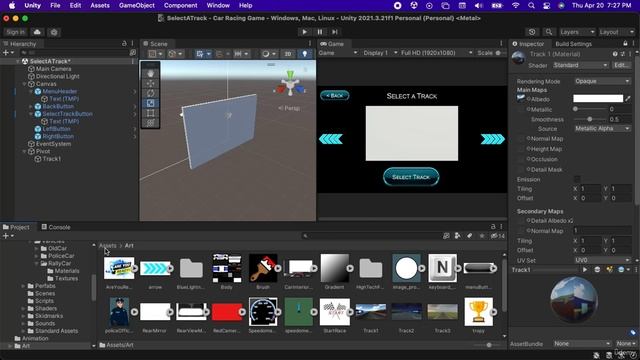Viewport: 640px width, 360px height.
Task: Pick albedo color with eyedropper icon
Action: click(x=628, y=98)
